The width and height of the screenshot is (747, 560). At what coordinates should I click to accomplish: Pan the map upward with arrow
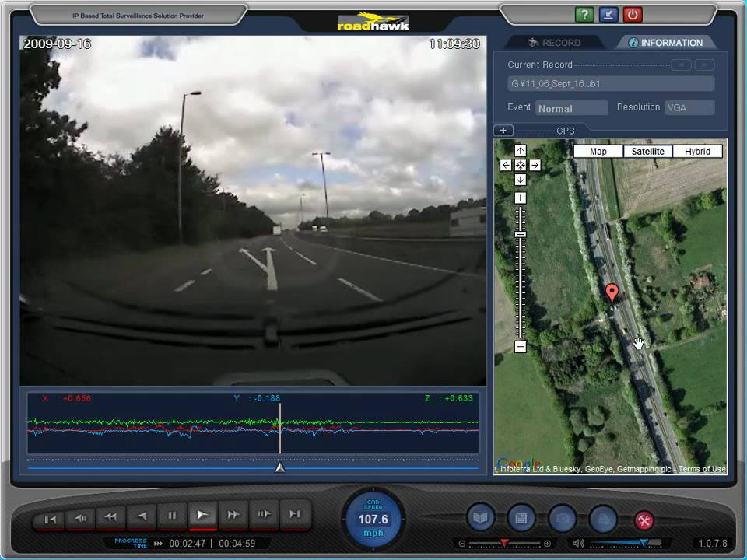tap(521, 150)
